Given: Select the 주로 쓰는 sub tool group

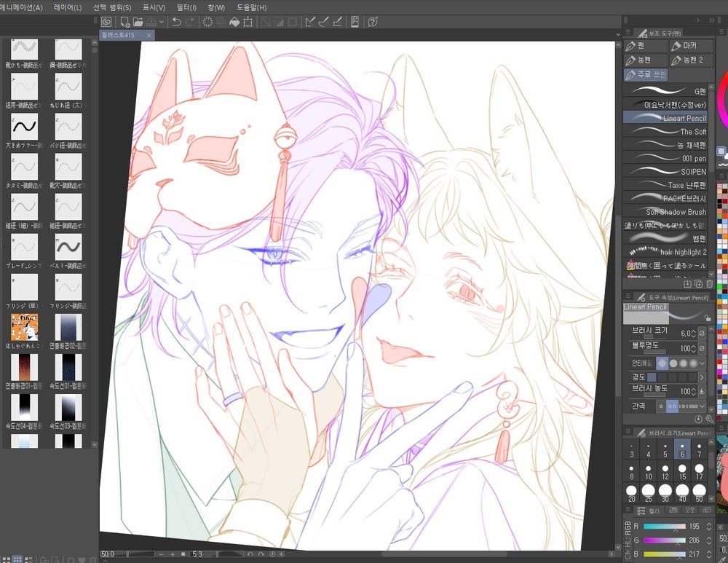Looking at the screenshot, I should [646, 75].
